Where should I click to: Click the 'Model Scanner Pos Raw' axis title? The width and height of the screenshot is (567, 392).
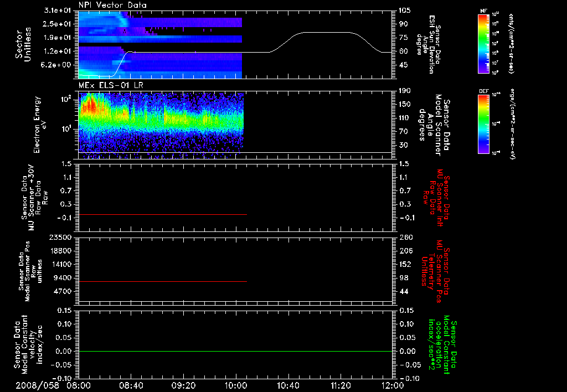point(30,271)
